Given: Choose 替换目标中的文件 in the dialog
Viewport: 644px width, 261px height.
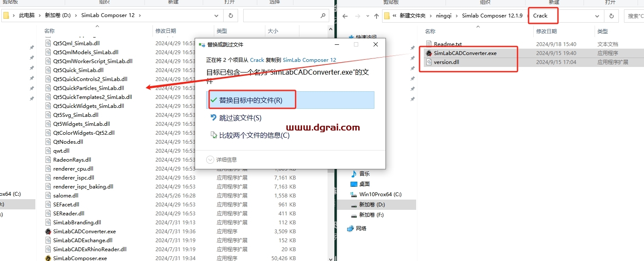Looking at the screenshot, I should (252, 99).
